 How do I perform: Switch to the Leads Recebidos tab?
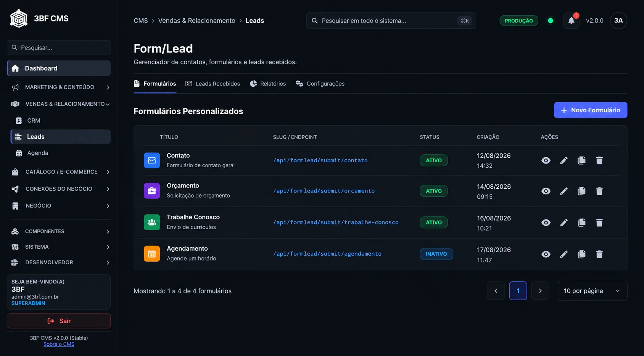click(213, 84)
